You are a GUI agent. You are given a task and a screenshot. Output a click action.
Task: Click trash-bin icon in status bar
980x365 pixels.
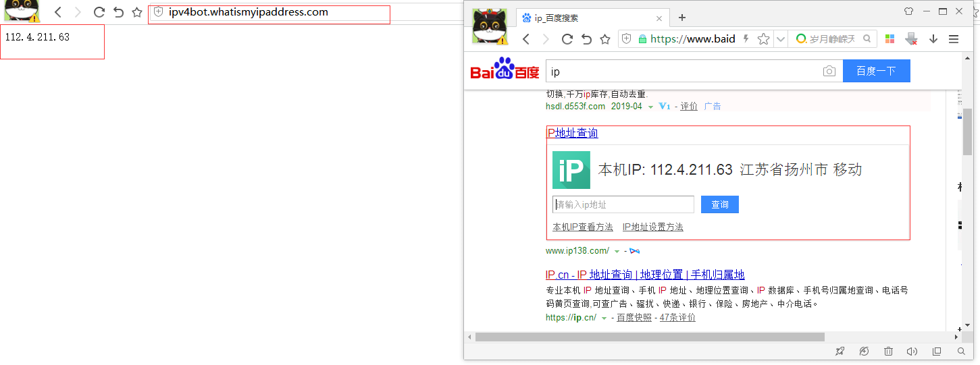pyautogui.click(x=889, y=352)
